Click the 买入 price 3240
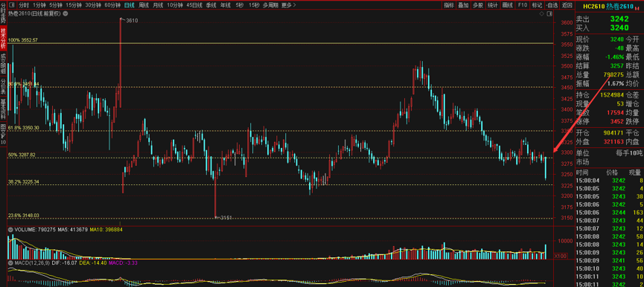The height and width of the screenshot is (287, 644). point(619,28)
